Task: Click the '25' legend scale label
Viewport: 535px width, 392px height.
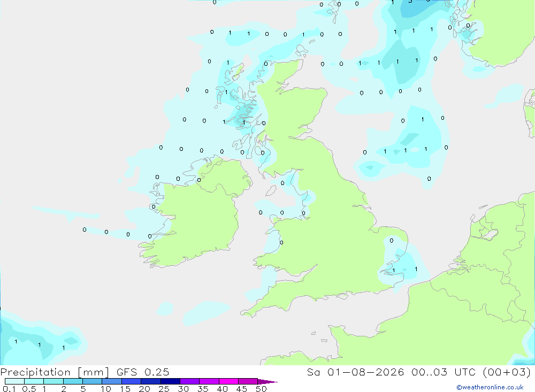Action: coord(164,389)
